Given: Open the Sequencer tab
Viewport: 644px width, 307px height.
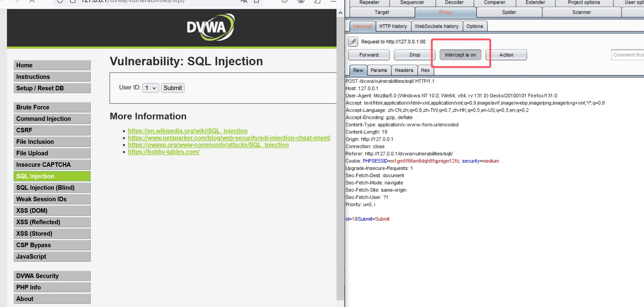Looking at the screenshot, I should point(412,3).
